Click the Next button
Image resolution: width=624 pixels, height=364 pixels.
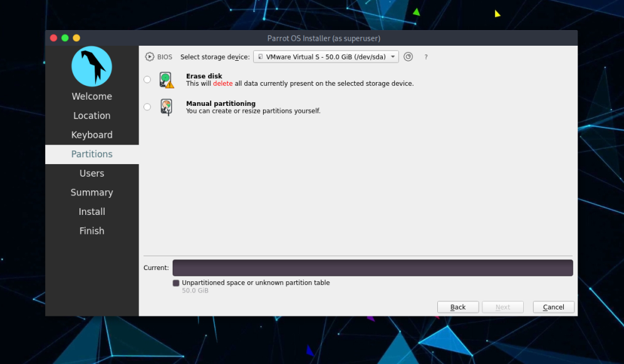(x=502, y=307)
